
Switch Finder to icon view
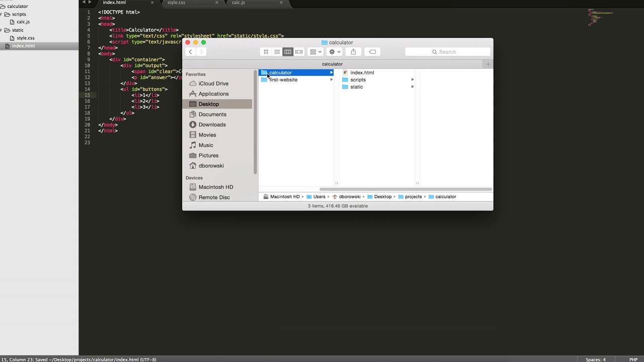(x=266, y=52)
